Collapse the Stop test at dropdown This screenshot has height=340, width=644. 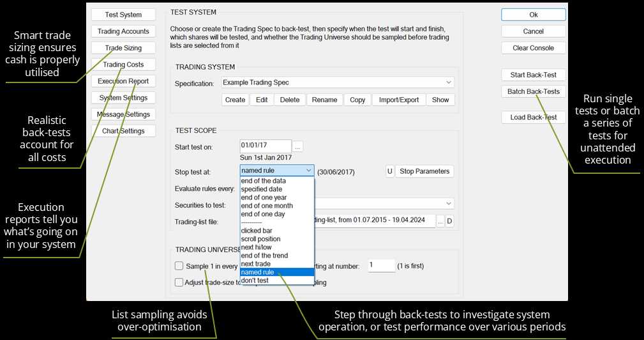(309, 171)
